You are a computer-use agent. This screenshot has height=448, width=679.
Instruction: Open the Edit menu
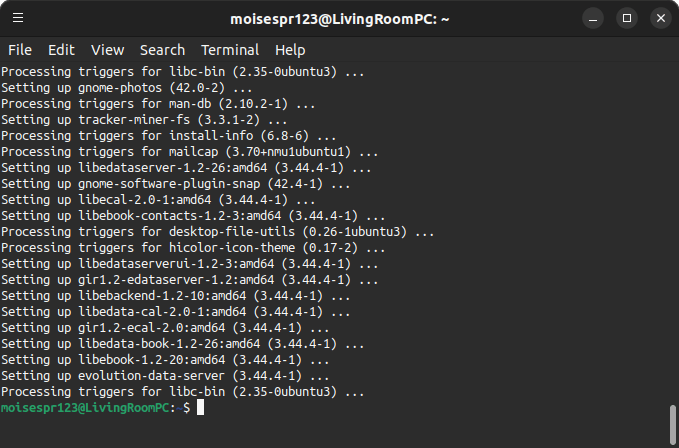point(61,50)
